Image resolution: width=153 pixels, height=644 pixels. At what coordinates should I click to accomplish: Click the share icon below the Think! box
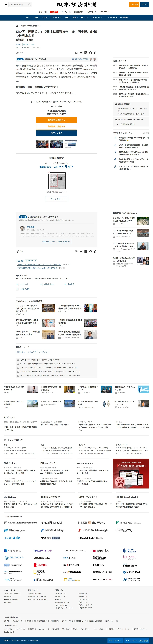pyautogui.click(x=95, y=251)
